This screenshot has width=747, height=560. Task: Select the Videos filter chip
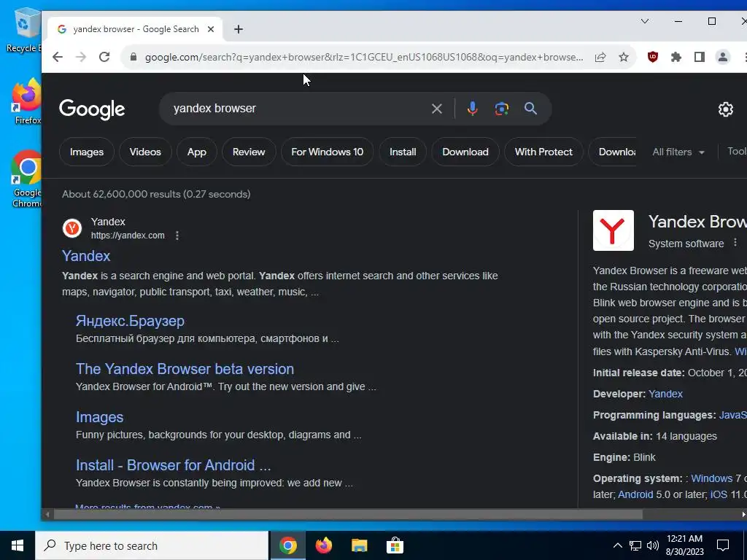145,152
